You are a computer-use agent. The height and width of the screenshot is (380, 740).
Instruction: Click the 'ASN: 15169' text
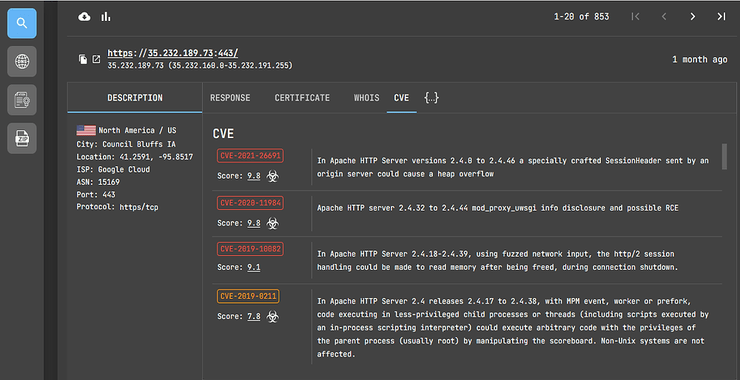coord(98,182)
